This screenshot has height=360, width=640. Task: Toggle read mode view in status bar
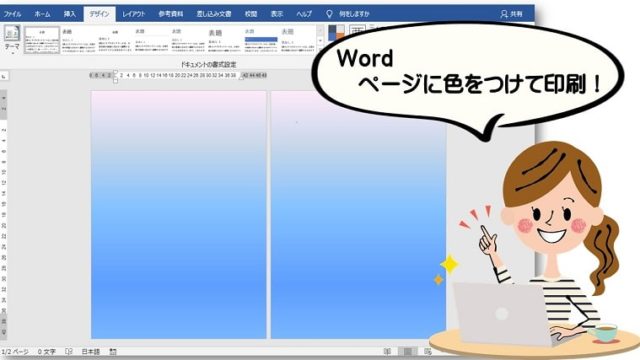coord(387,351)
